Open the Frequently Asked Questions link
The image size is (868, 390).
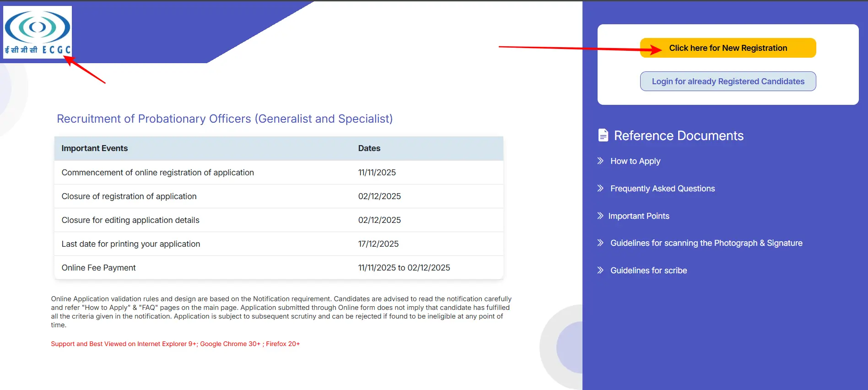click(x=662, y=189)
